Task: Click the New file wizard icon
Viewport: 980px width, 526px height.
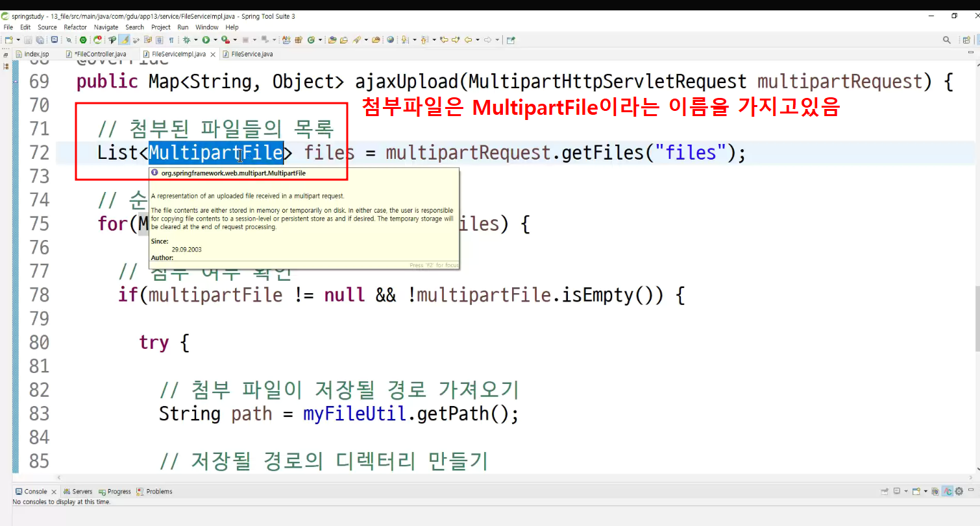Action: point(8,40)
